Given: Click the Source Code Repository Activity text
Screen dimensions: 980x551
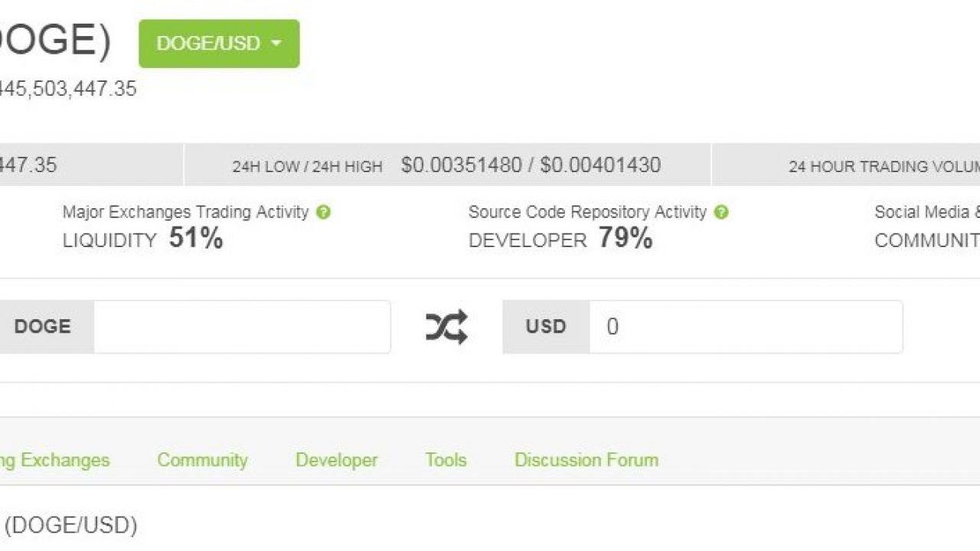Looking at the screenshot, I should click(587, 212).
